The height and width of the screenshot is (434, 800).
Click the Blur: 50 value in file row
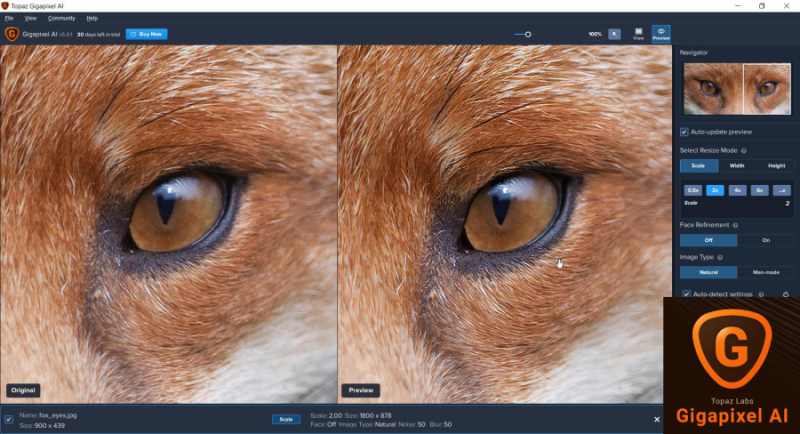click(440, 424)
